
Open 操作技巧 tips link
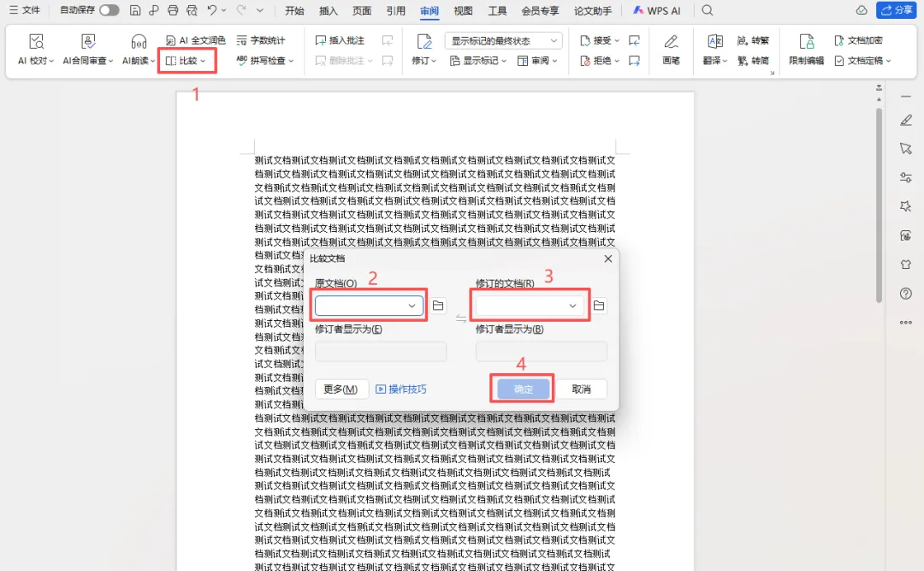pyautogui.click(x=401, y=389)
